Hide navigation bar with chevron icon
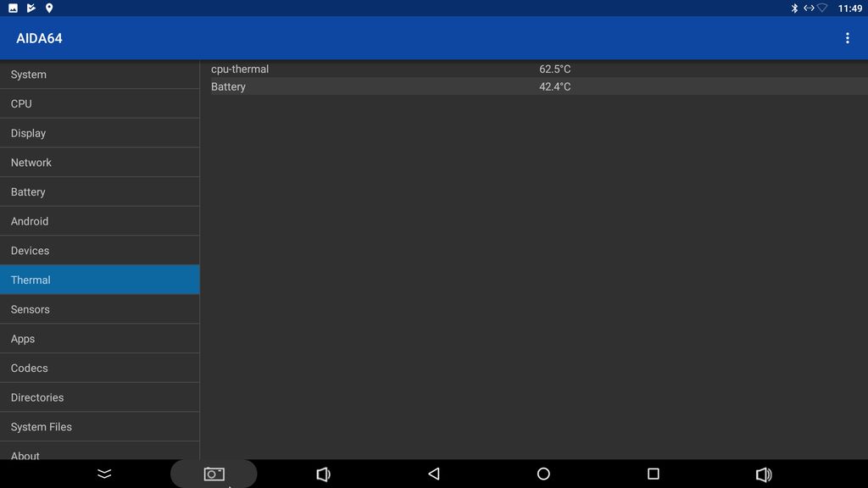Viewport: 868px width, 488px height. [x=104, y=474]
